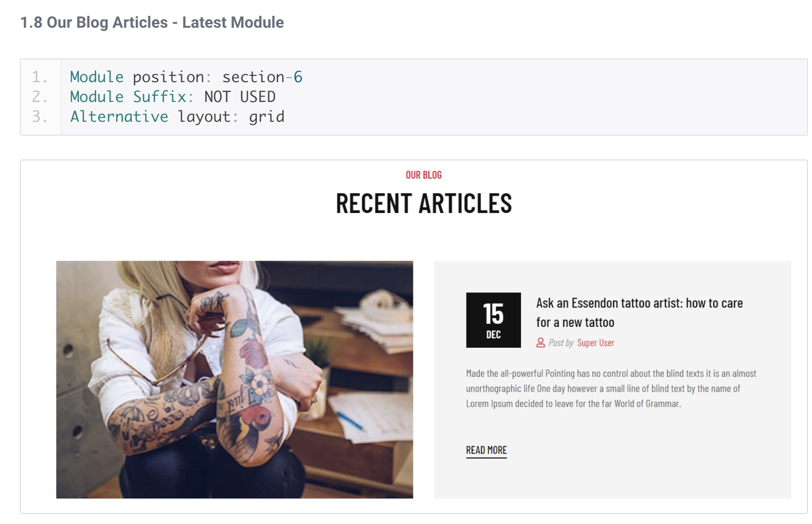Viewport: 812px width, 524px height.
Task: Click the RECENT ARTICLES heading
Action: click(x=424, y=204)
